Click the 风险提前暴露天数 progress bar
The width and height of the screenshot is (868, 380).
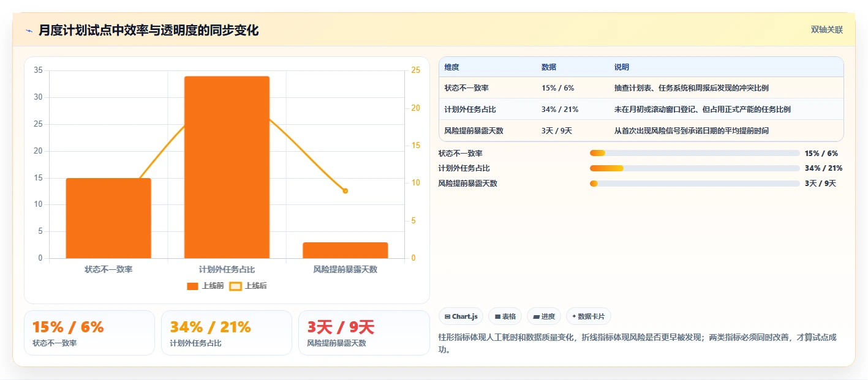(695, 184)
